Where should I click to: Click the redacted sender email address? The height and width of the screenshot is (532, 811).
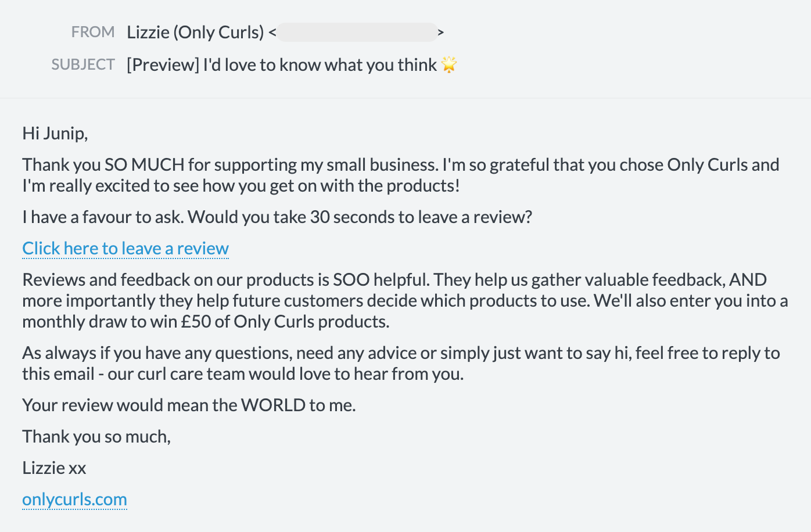point(357,33)
